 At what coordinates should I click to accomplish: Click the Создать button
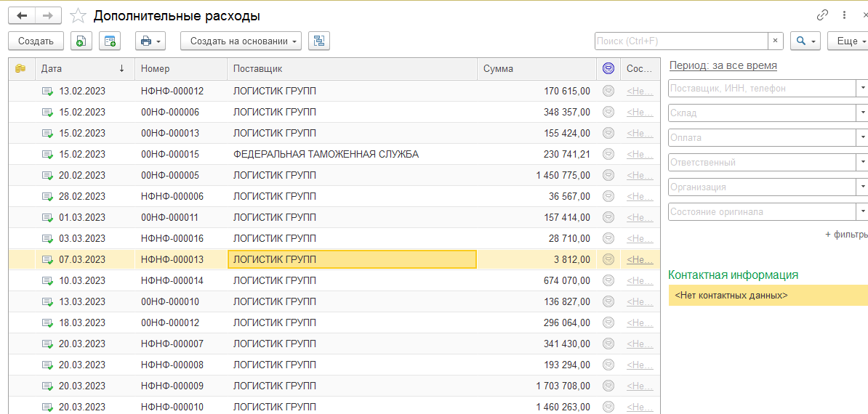(x=36, y=41)
